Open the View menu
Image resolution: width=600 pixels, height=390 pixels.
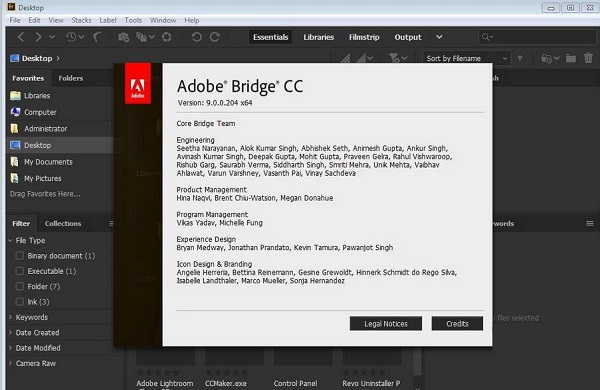pos(56,20)
